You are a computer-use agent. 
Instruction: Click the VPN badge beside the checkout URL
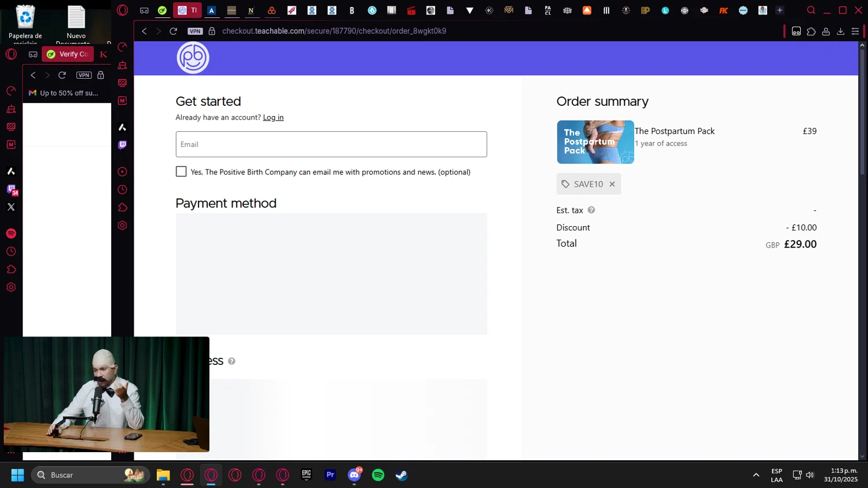click(195, 31)
